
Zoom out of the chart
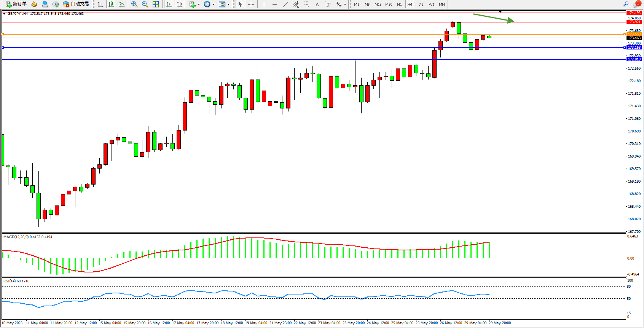click(x=145, y=4)
